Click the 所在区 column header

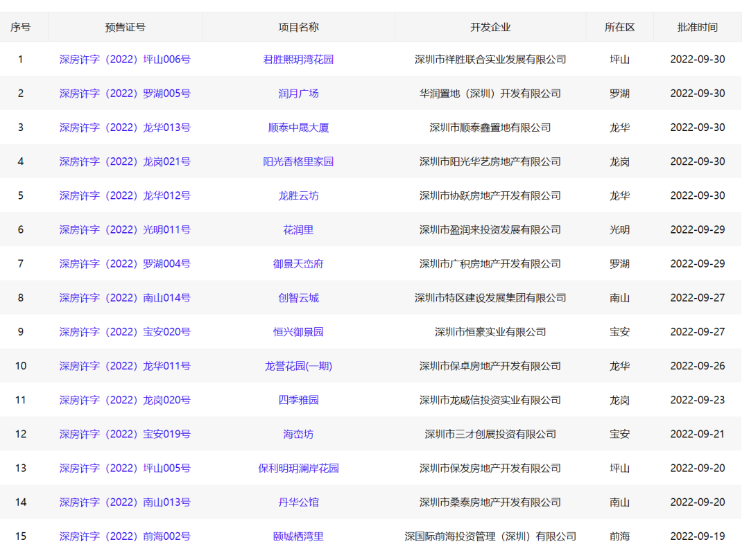pos(619,27)
